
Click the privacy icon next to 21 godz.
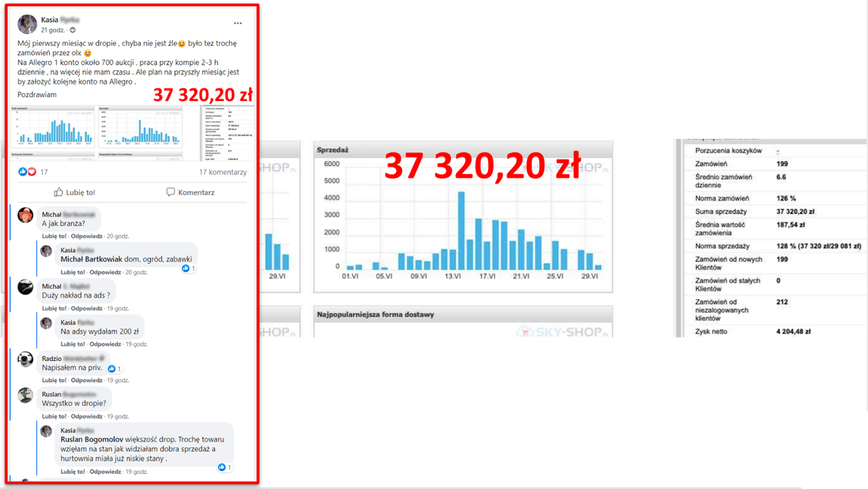(73, 30)
